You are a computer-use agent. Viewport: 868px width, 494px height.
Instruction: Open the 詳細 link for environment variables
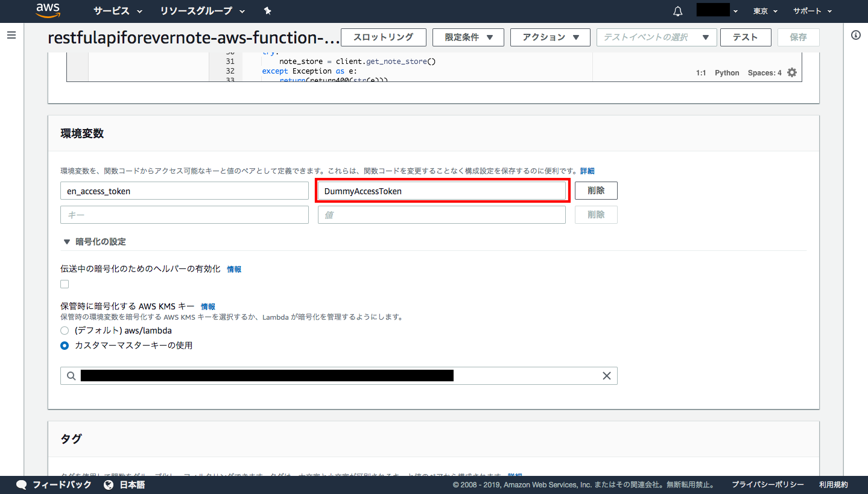tap(588, 171)
